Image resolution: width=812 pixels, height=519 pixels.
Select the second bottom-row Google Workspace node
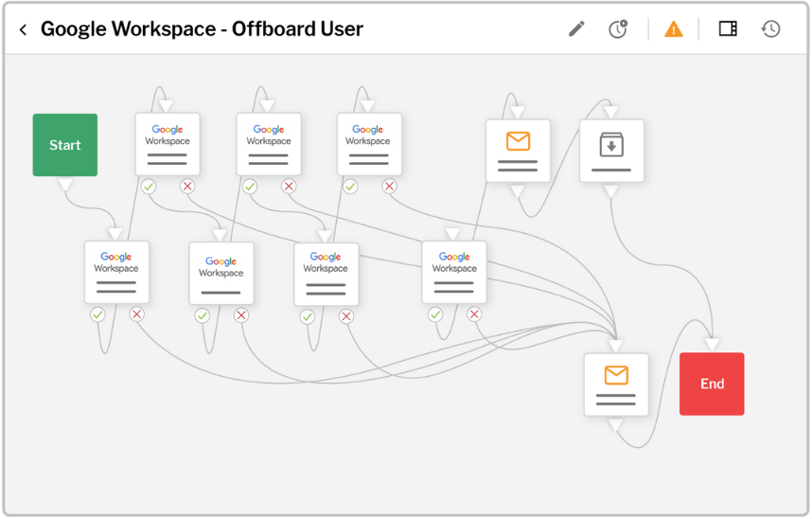coord(221,274)
